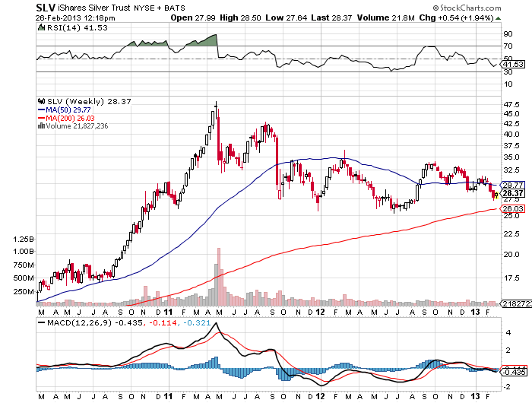Click the 90 level label on the RSI scale

pos(508,34)
